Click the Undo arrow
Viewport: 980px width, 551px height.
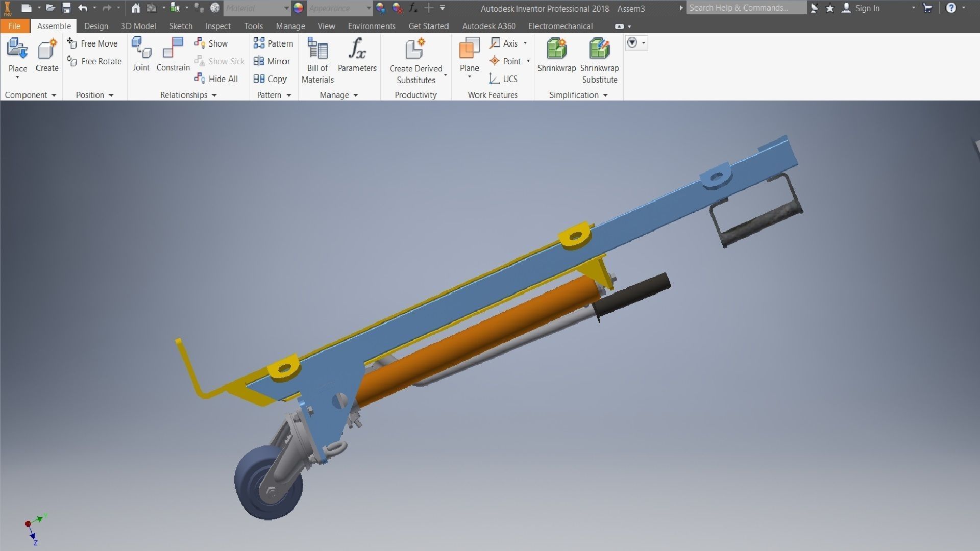(x=83, y=8)
